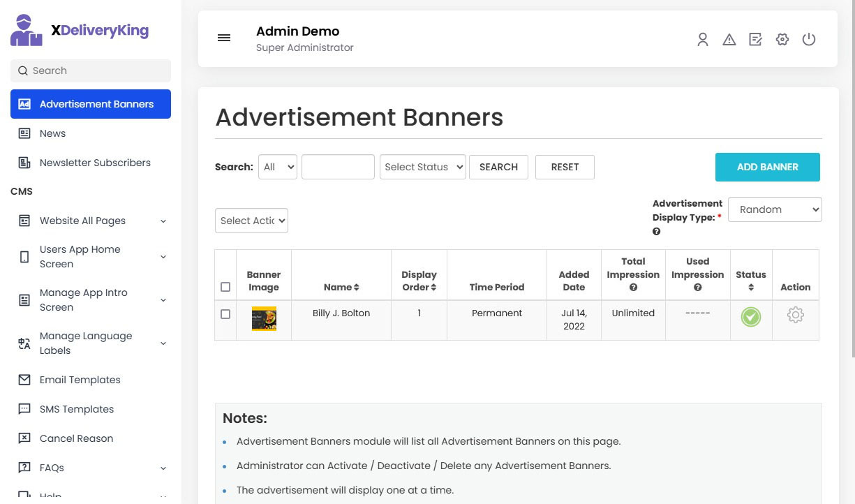Select the checkbox for Billy J. Bolton's banner
The height and width of the screenshot is (504, 855).
click(225, 313)
